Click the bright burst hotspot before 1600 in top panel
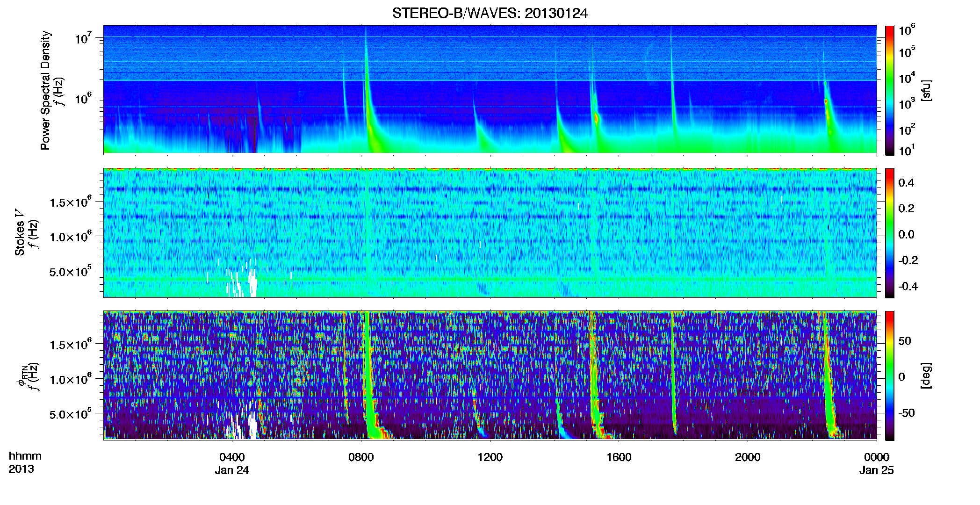980x505 pixels. pyautogui.click(x=596, y=118)
